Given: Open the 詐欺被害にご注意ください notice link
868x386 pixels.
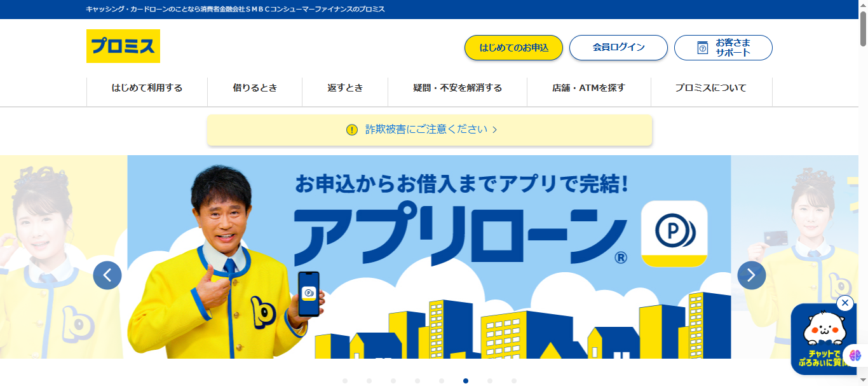Looking at the screenshot, I should click(430, 130).
